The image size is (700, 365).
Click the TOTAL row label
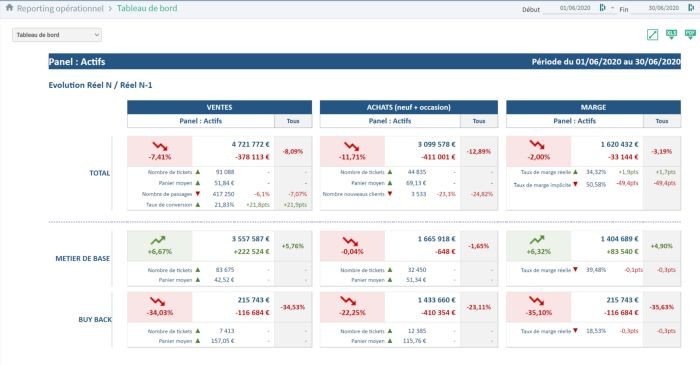100,173
